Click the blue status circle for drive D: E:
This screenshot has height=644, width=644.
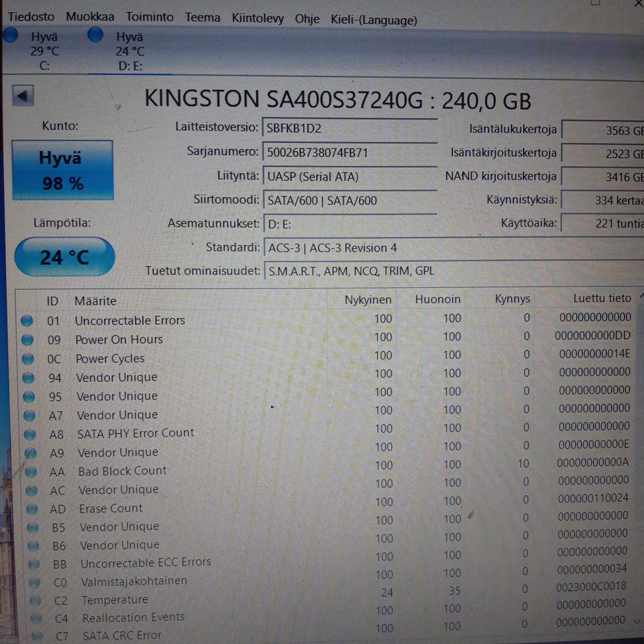(x=95, y=34)
